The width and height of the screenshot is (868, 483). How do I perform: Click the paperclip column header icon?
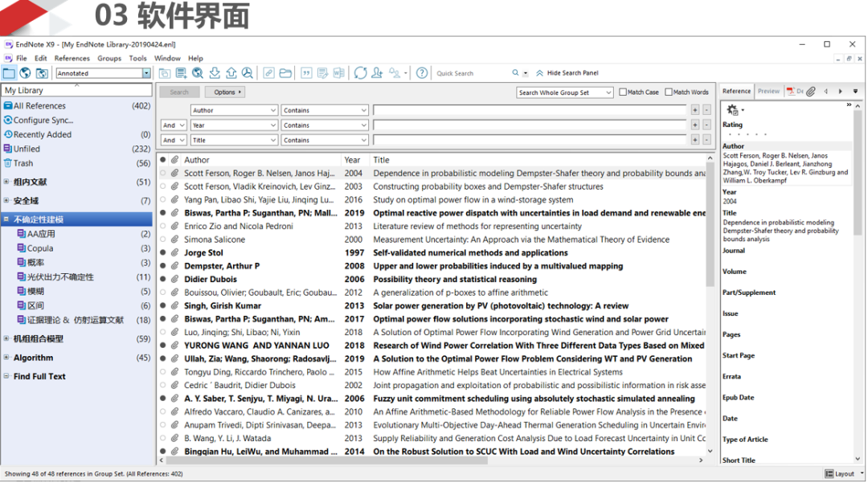click(x=174, y=160)
